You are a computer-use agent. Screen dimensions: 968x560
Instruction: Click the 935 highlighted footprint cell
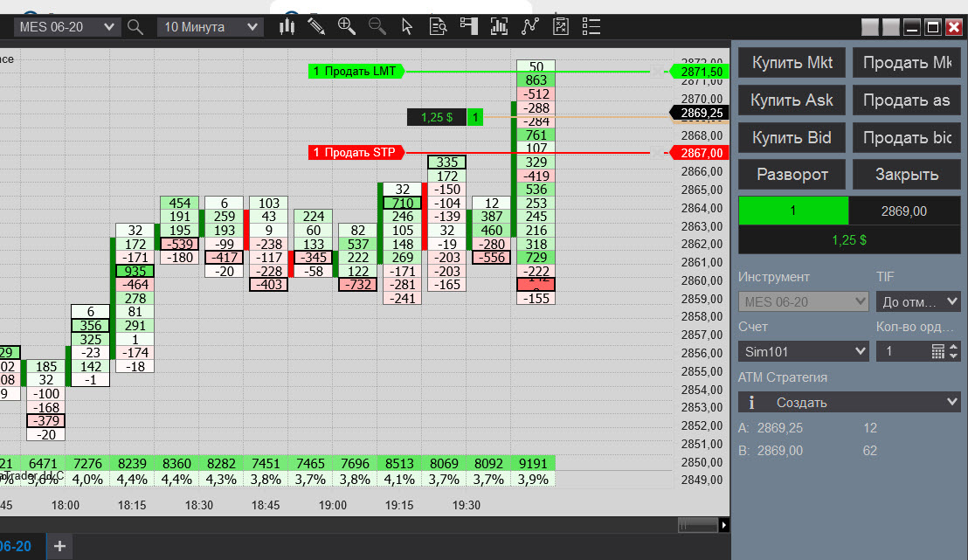point(135,271)
